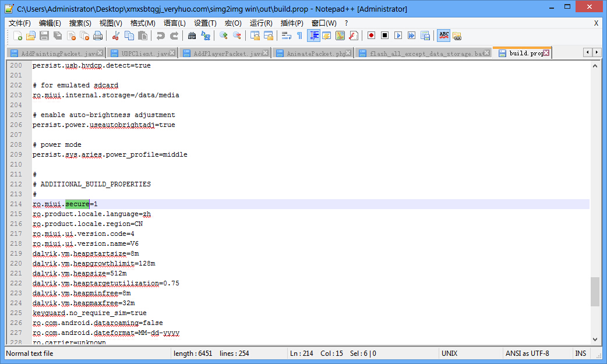
Task: Open Find with the binoculars icon
Action: [192, 36]
